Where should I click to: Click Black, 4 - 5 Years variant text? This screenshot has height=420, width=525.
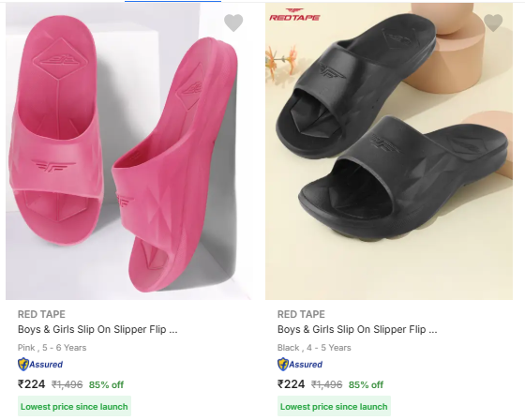(x=314, y=348)
